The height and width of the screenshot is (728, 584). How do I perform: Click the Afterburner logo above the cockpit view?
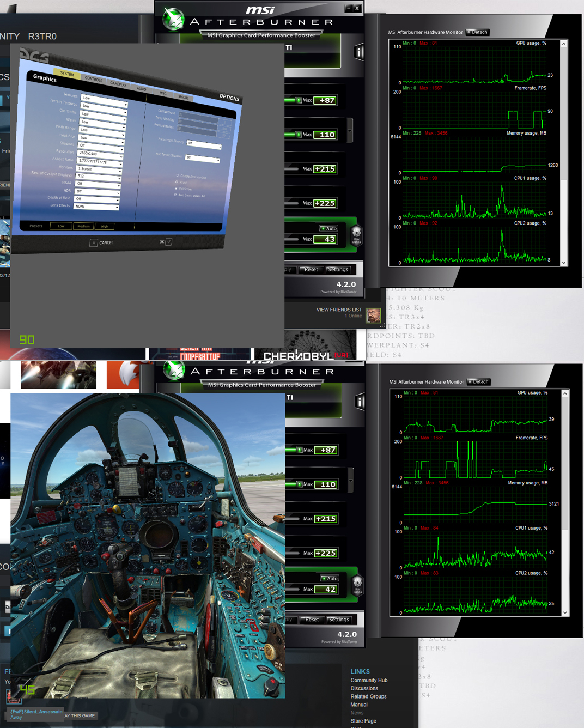[x=174, y=370]
